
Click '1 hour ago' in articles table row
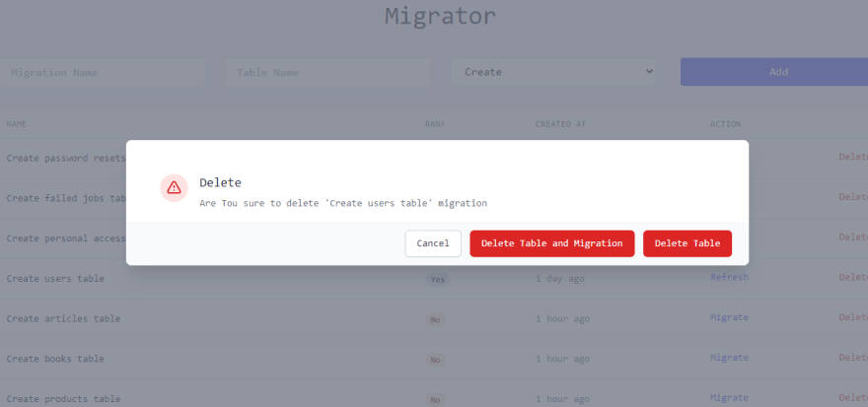[x=562, y=319]
